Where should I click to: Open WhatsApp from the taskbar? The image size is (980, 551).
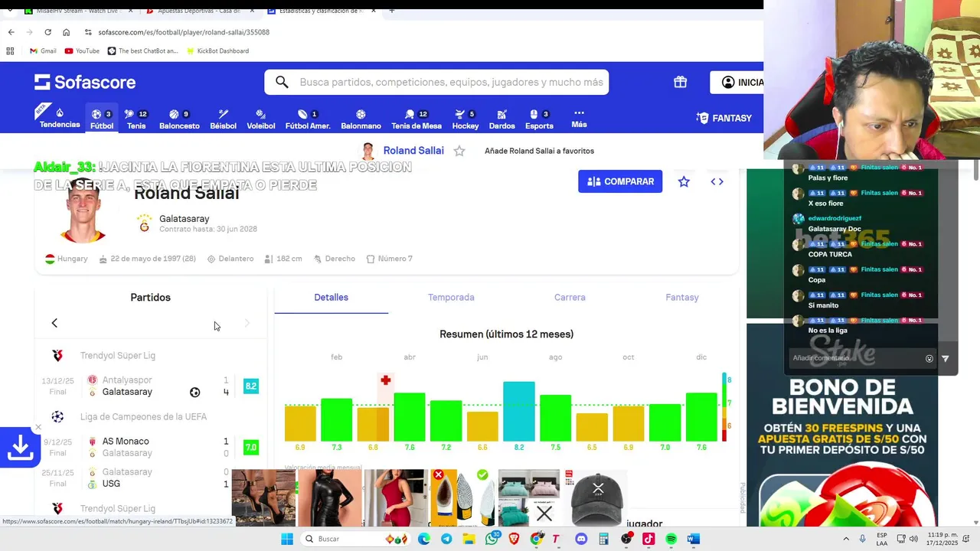point(492,539)
